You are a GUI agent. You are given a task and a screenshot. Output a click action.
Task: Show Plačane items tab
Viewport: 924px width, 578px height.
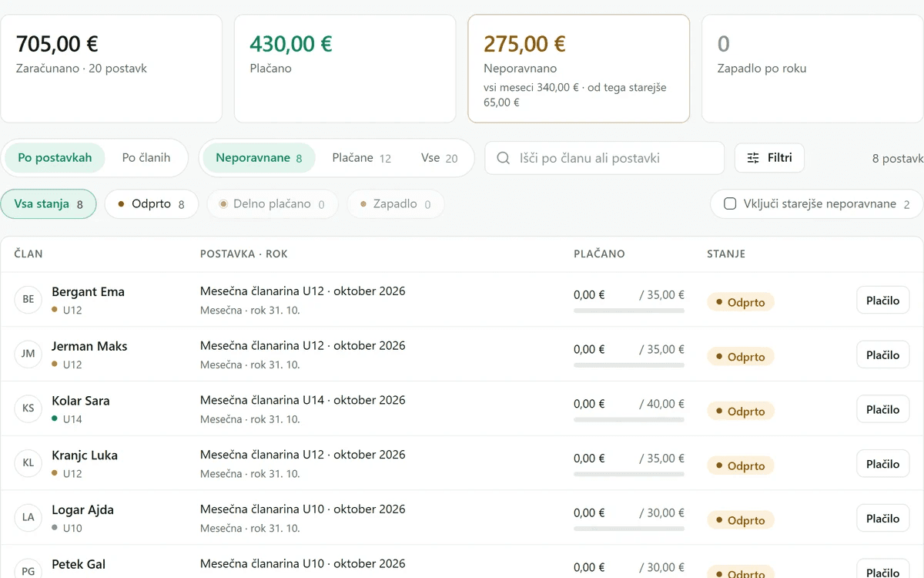[362, 158]
